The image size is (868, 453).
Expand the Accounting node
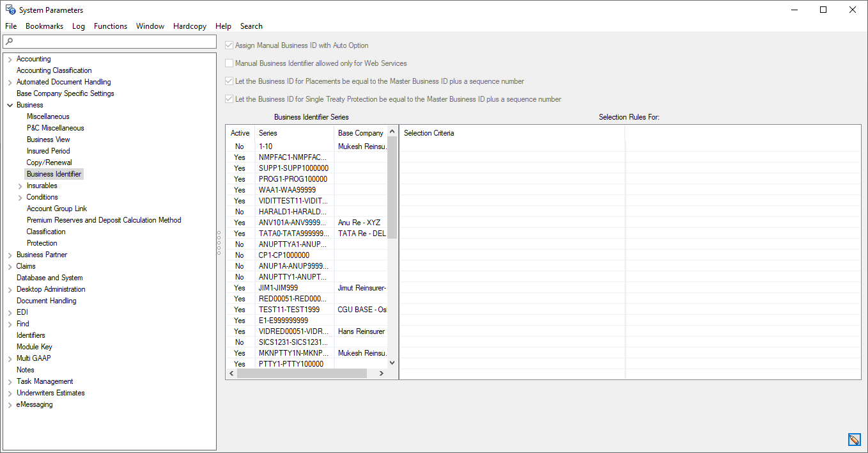tap(9, 58)
